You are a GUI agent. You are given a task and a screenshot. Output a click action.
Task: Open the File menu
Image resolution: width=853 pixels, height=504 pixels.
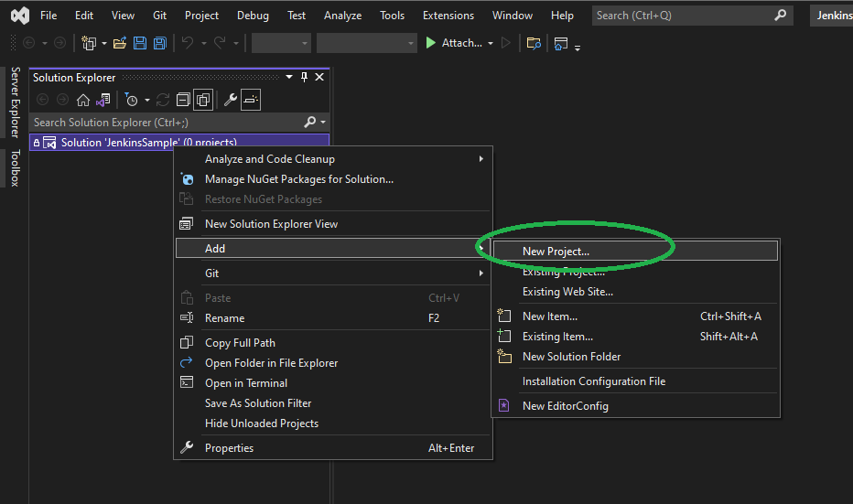(49, 16)
